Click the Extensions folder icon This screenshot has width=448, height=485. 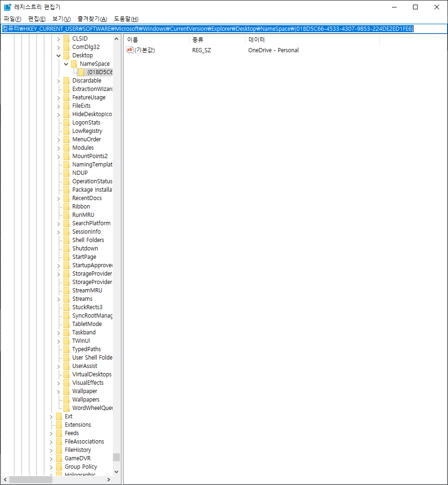(59, 425)
